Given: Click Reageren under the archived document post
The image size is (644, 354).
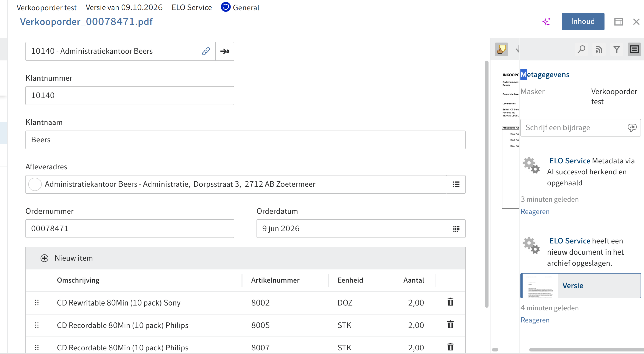Looking at the screenshot, I should point(535,320).
